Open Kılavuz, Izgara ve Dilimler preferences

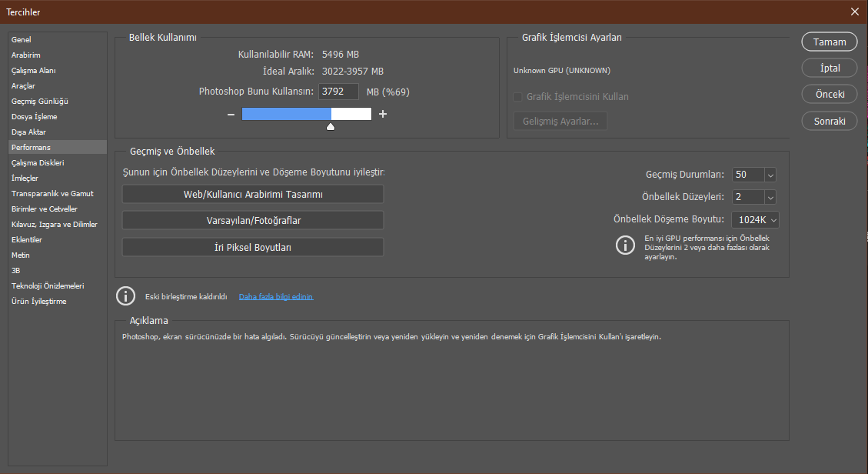click(x=58, y=224)
